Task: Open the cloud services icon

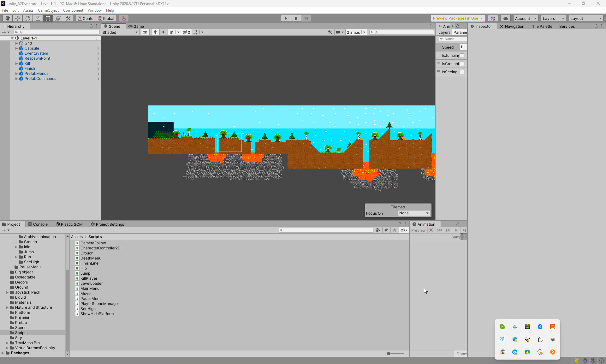Action: tap(505, 18)
